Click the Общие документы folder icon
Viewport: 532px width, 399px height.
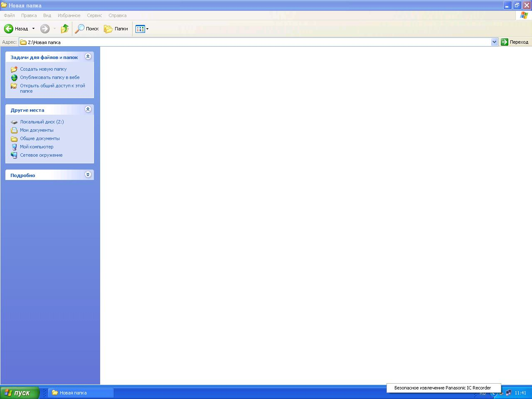pos(14,138)
